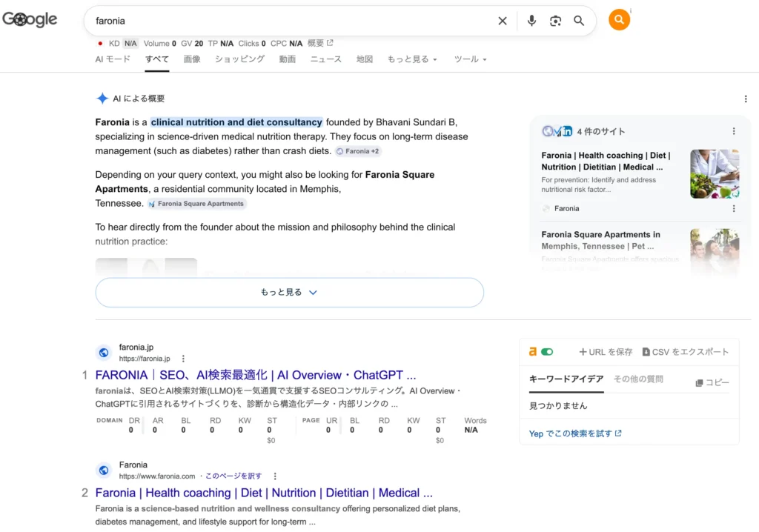Click people thumbnail in Faronia Square card
759x532 pixels.
tap(715, 252)
